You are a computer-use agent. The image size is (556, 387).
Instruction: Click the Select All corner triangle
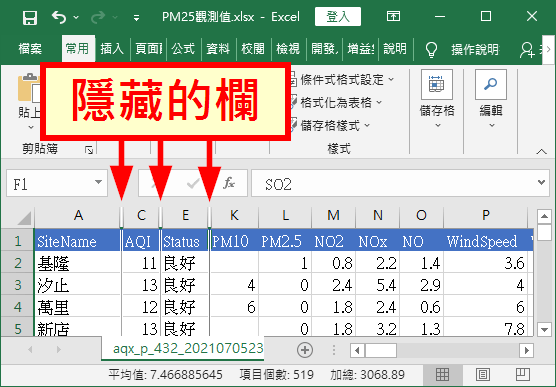(23, 217)
